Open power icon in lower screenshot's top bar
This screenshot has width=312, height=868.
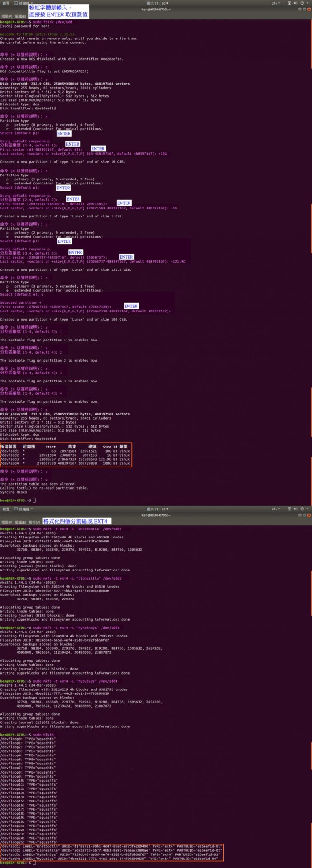click(301, 509)
